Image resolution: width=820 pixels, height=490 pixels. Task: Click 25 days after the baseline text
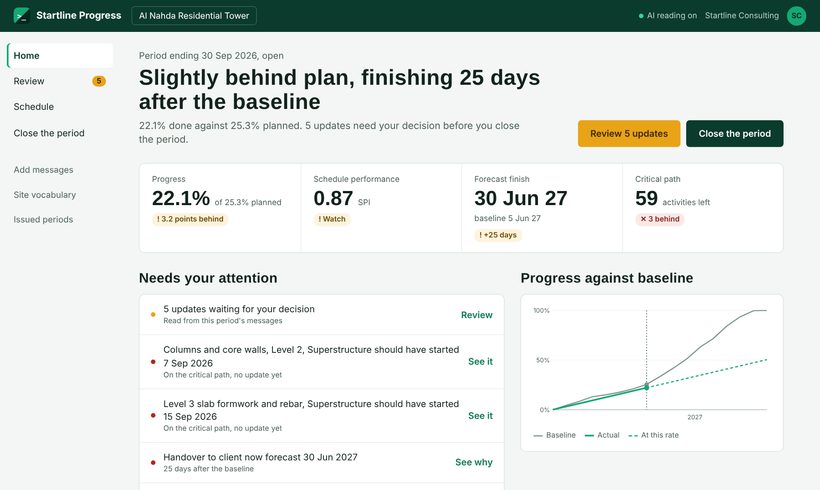click(x=209, y=469)
